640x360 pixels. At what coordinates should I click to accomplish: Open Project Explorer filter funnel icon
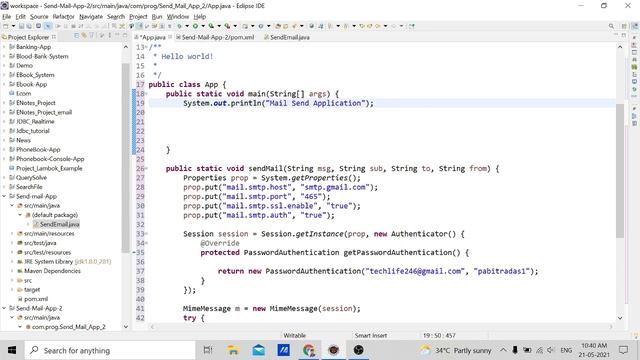coord(92,36)
